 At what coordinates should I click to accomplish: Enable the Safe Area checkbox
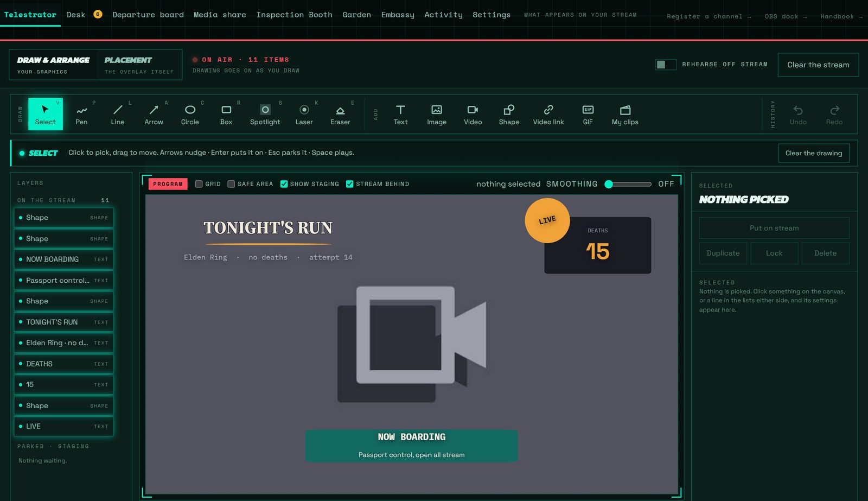[231, 184]
